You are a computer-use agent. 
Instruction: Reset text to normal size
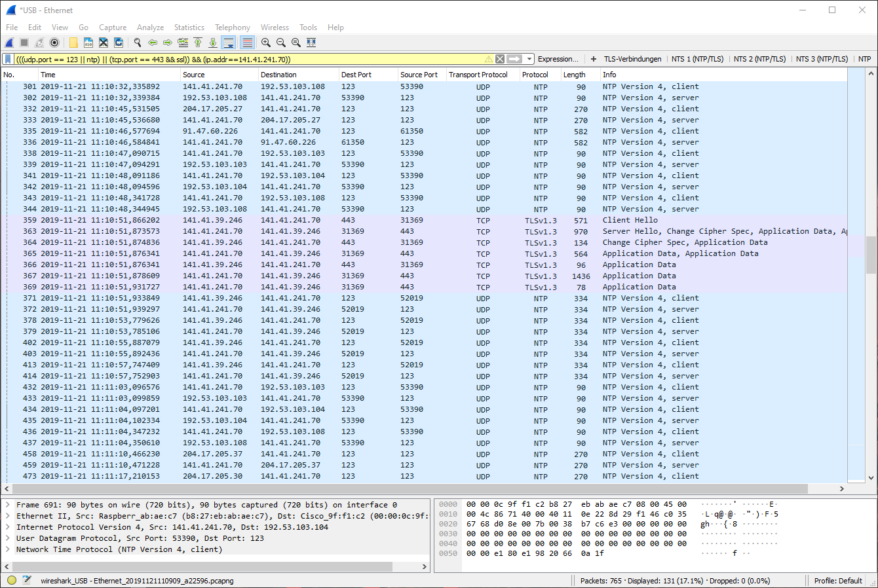point(296,43)
